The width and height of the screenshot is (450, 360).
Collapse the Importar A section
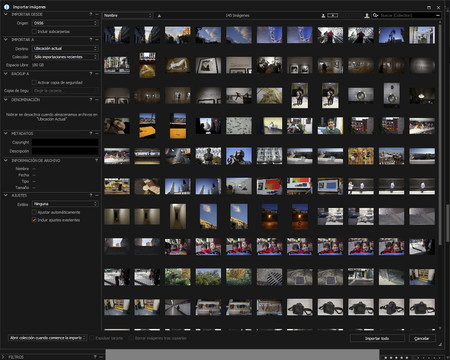[x=6, y=40]
